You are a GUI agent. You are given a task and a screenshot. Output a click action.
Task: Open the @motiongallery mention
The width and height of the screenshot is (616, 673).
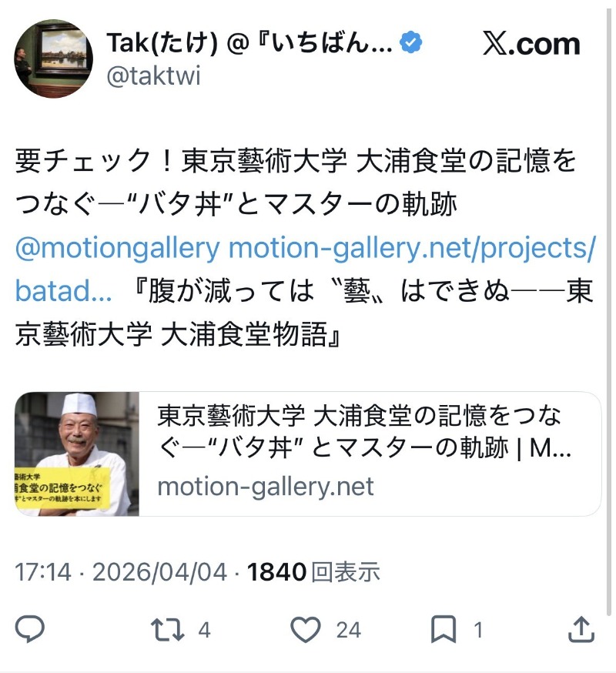pos(117,249)
